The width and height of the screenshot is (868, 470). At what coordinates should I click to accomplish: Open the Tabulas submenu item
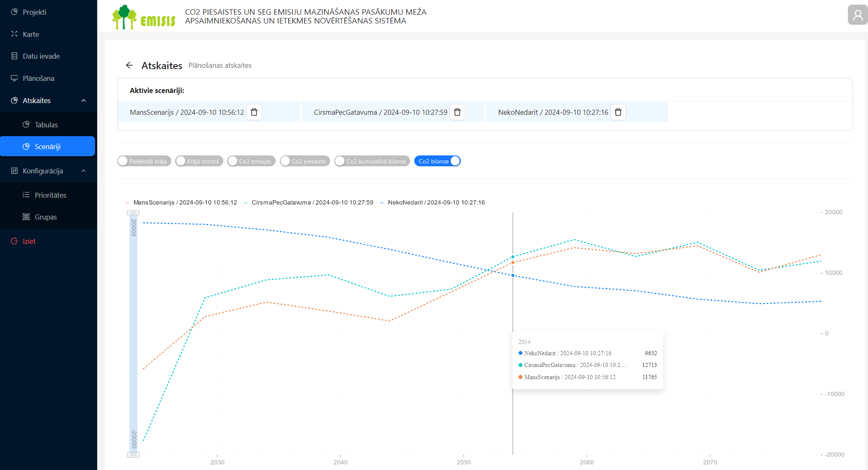pos(46,125)
